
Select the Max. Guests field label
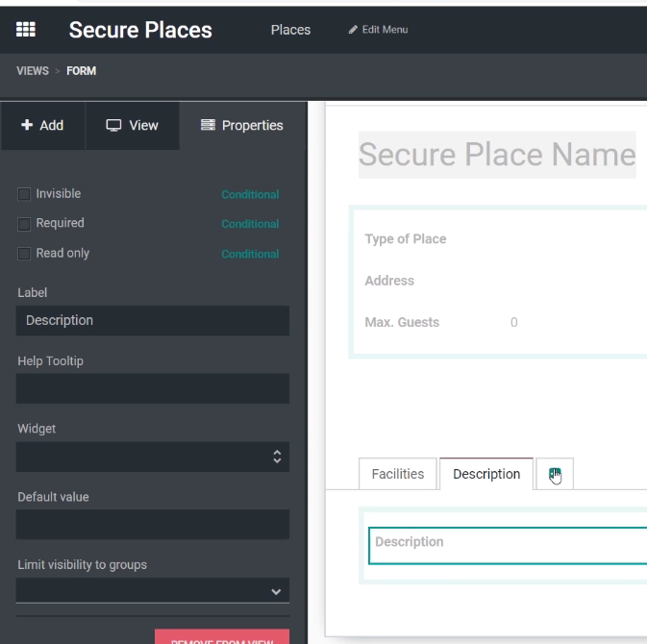coord(402,322)
